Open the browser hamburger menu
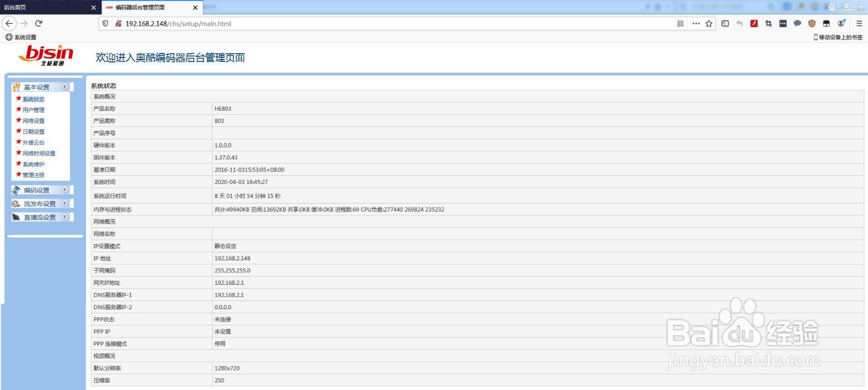Viewport: 868px width, 390px height. [x=859, y=23]
